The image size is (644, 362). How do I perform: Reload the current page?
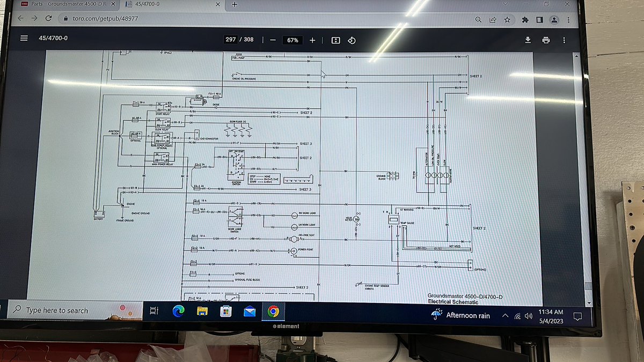(x=49, y=18)
